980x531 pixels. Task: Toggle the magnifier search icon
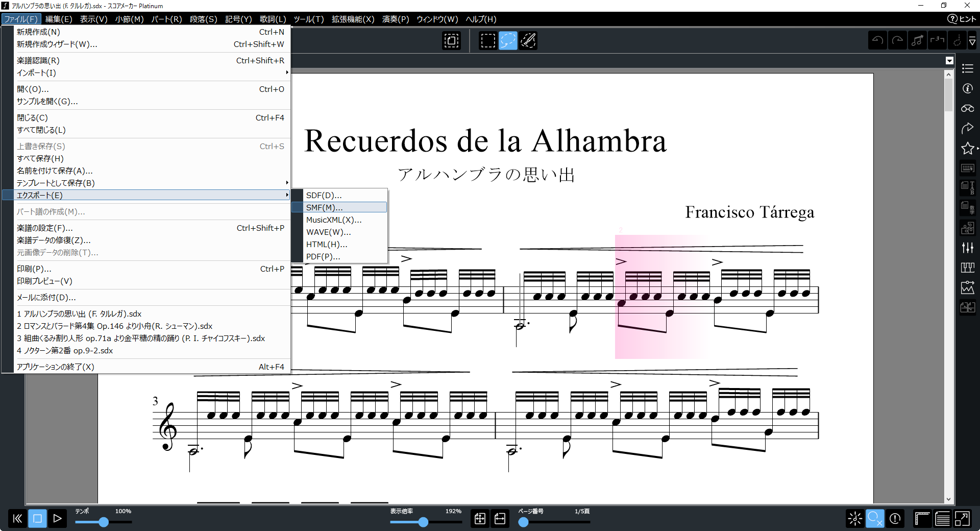[875, 519]
